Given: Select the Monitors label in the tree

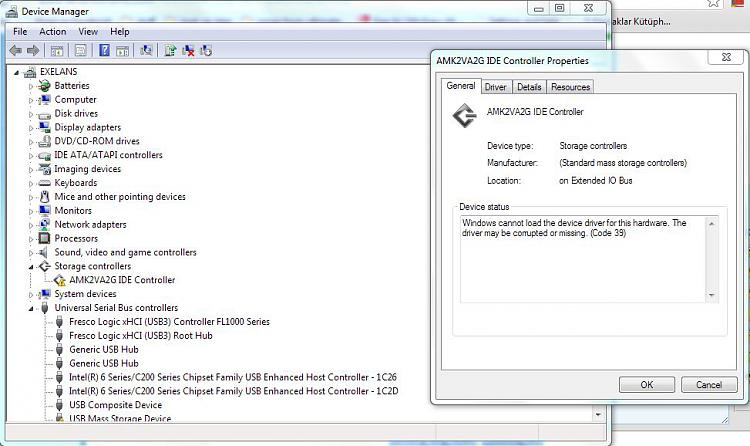Looking at the screenshot, I should click(x=73, y=211).
